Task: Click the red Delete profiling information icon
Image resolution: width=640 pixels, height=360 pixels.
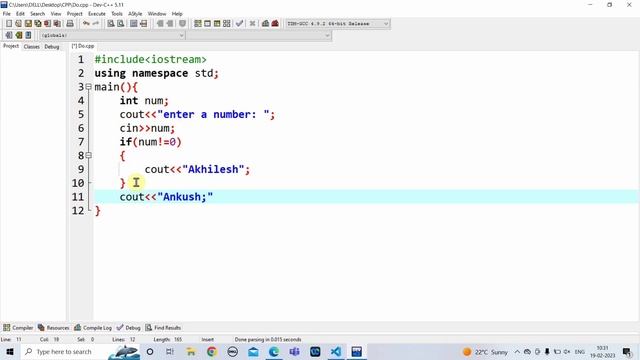Action: tap(275, 24)
